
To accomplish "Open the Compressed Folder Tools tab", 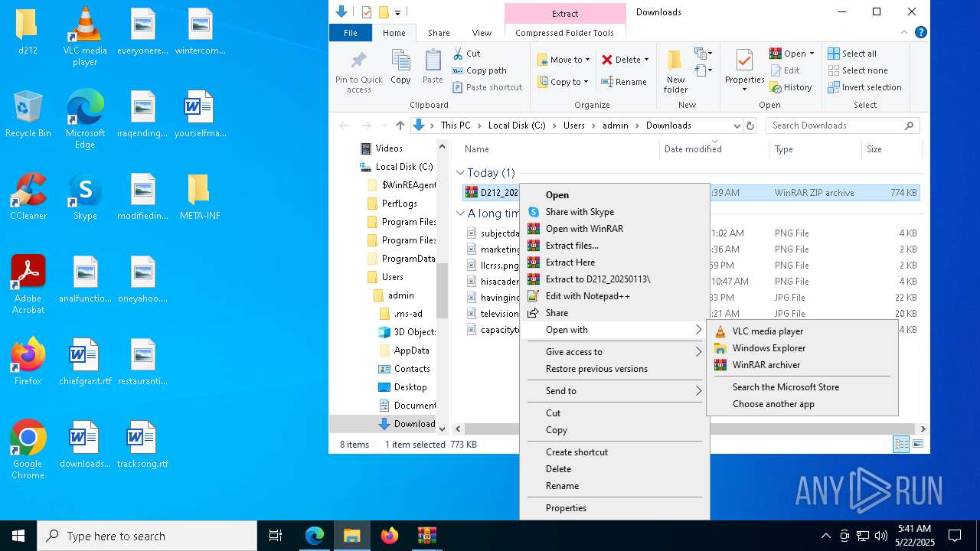I will tap(564, 33).
